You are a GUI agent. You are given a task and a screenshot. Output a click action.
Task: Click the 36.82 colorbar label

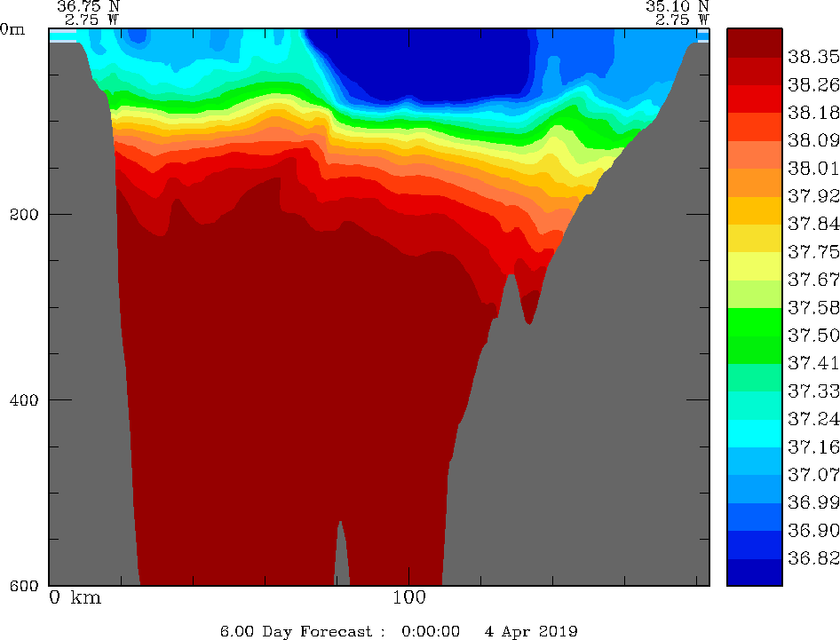click(813, 558)
